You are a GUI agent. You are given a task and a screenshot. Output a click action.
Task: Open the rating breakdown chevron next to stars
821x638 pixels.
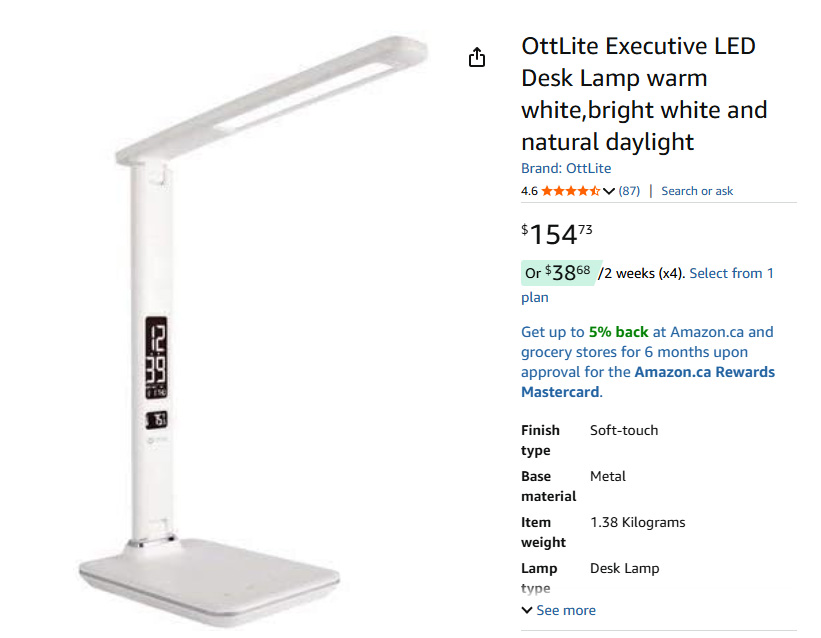[609, 191]
